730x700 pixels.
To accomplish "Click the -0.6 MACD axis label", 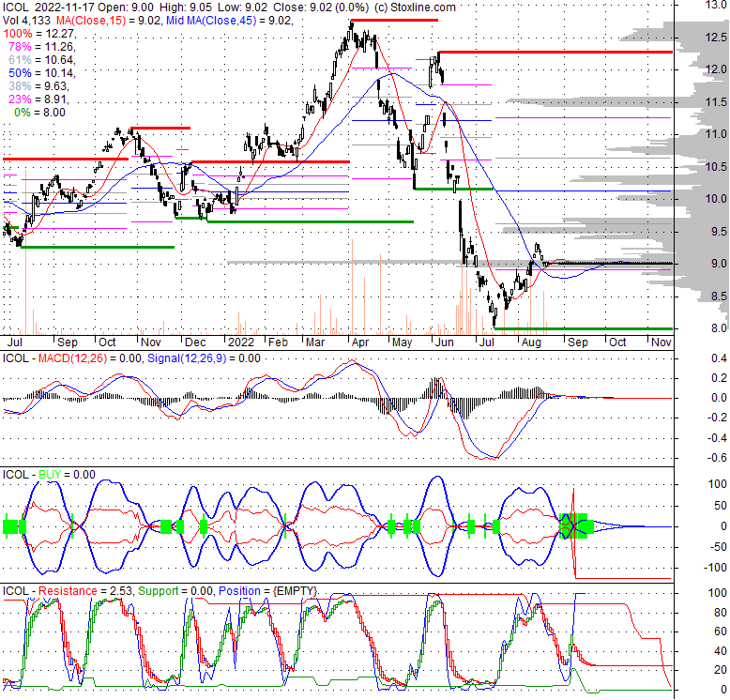I will (x=717, y=458).
